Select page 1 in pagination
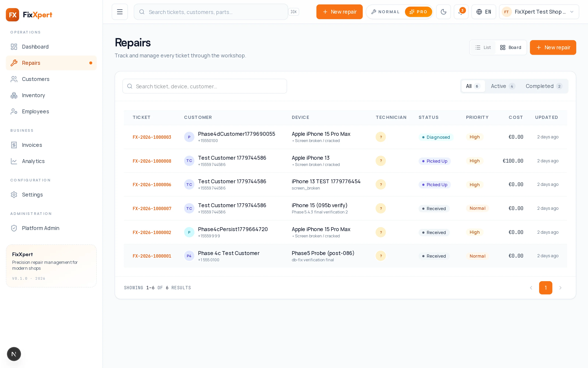Image resolution: width=588 pixels, height=368 pixels. click(x=546, y=288)
